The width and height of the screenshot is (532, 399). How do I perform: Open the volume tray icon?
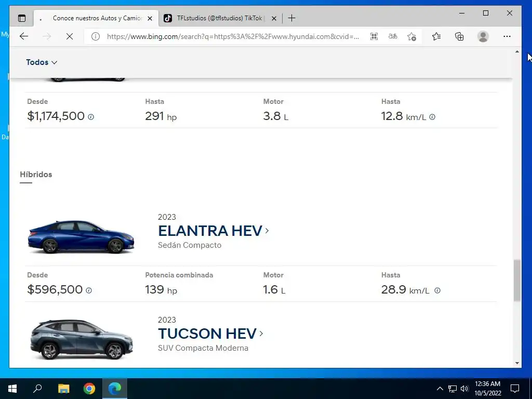point(464,389)
